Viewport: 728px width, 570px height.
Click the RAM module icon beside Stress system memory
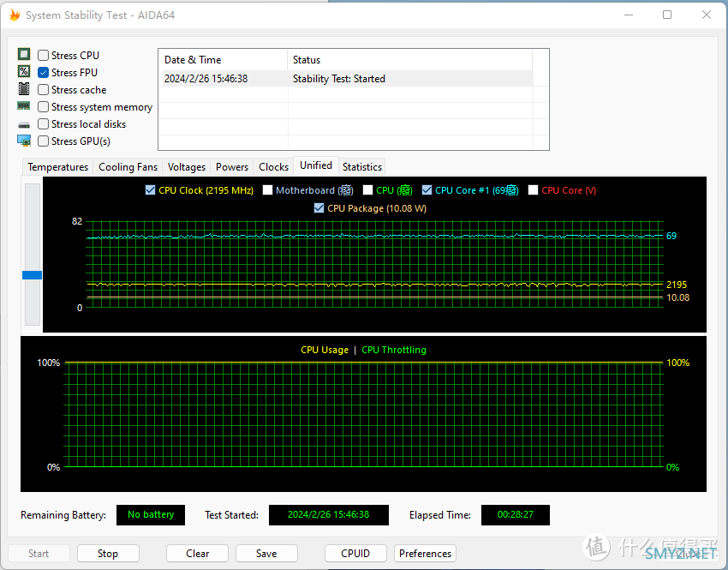point(24,106)
